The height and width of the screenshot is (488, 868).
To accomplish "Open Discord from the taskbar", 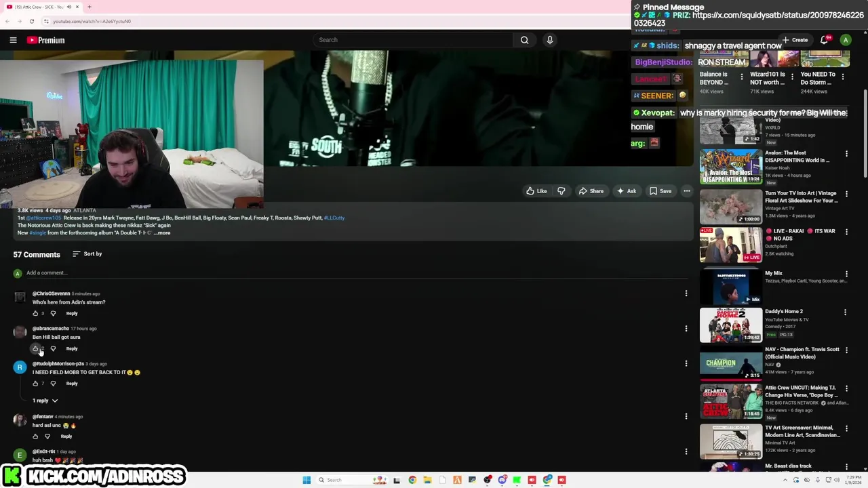I will [x=502, y=480].
